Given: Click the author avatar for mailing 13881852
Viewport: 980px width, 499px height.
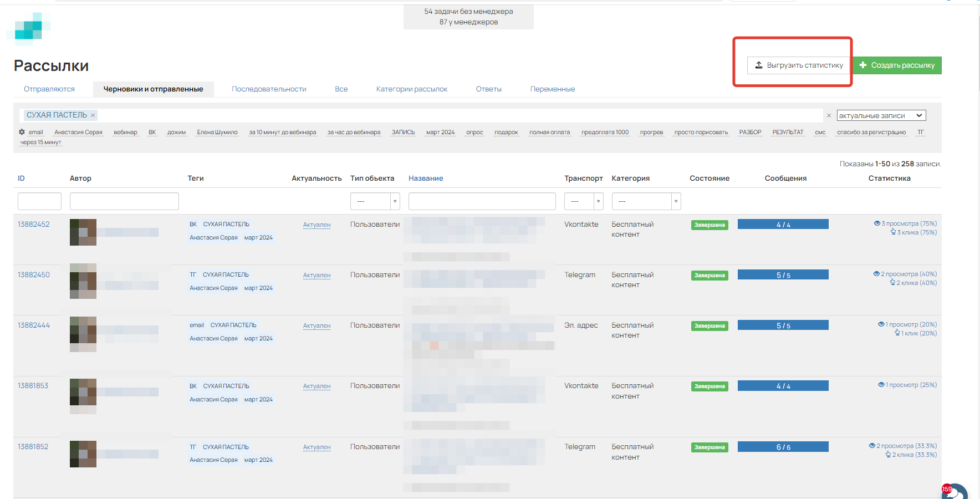Looking at the screenshot, I should [x=83, y=454].
